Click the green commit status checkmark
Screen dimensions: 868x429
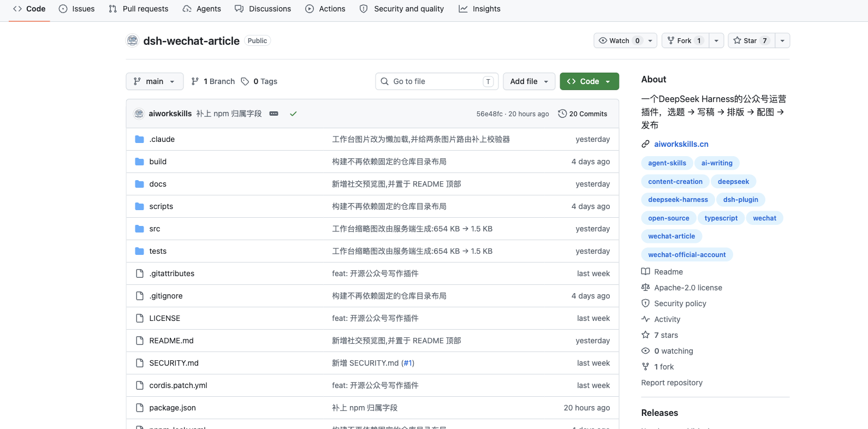[293, 114]
